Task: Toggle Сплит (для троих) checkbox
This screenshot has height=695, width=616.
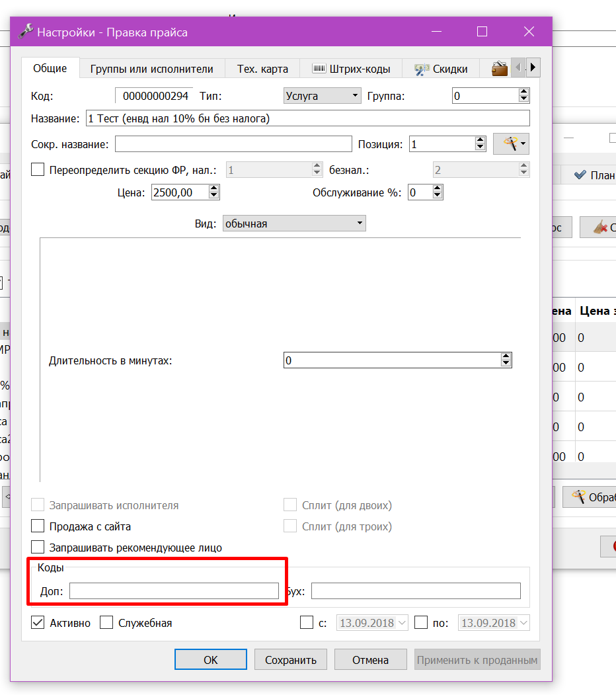Action: (290, 526)
